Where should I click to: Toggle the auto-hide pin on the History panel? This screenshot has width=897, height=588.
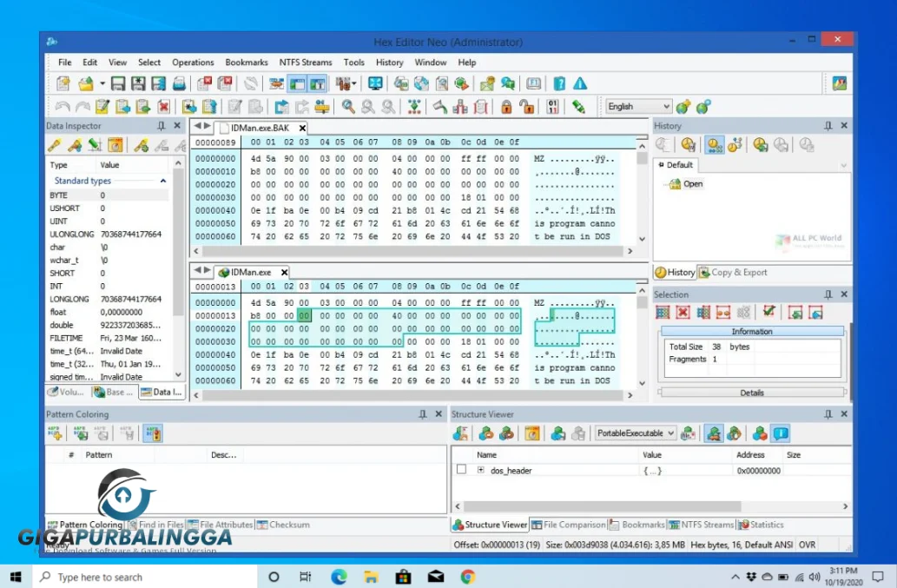(x=829, y=125)
